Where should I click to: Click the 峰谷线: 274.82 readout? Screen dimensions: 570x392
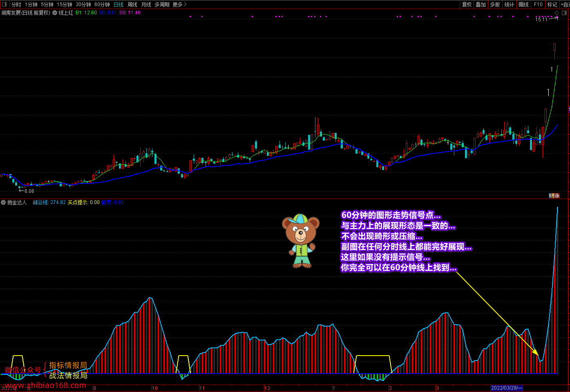point(49,202)
